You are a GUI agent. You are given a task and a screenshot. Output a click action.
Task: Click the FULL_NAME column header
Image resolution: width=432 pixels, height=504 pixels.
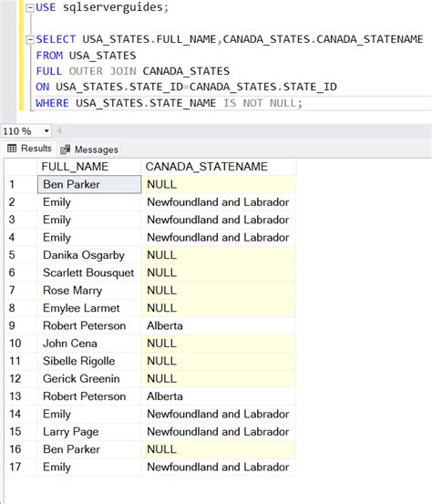pyautogui.click(x=89, y=167)
